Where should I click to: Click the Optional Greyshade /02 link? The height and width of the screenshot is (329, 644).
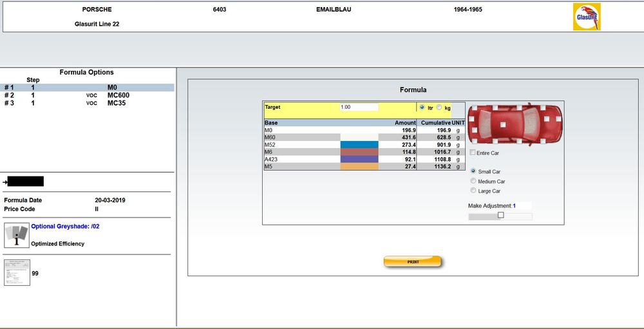(65, 227)
